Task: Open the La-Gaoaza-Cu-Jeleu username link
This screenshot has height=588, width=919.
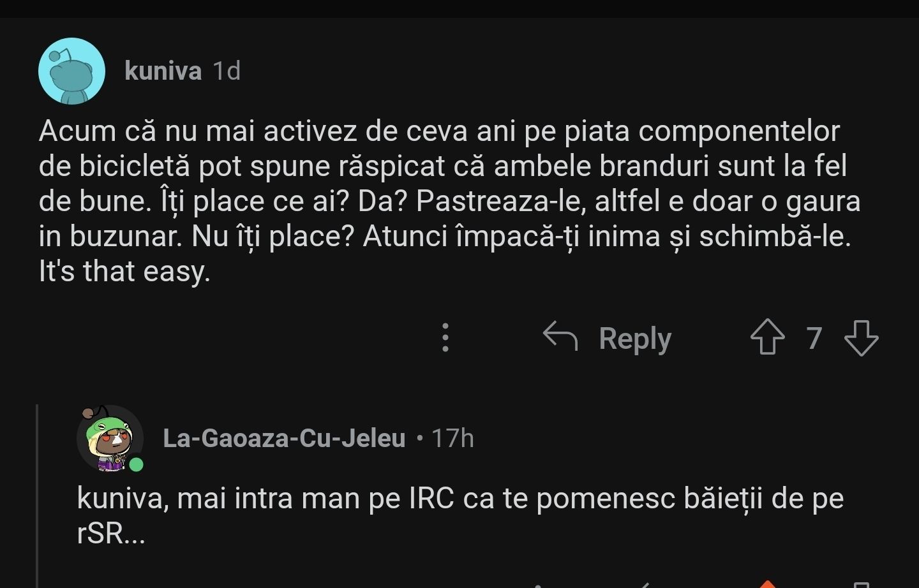Action: [284, 438]
